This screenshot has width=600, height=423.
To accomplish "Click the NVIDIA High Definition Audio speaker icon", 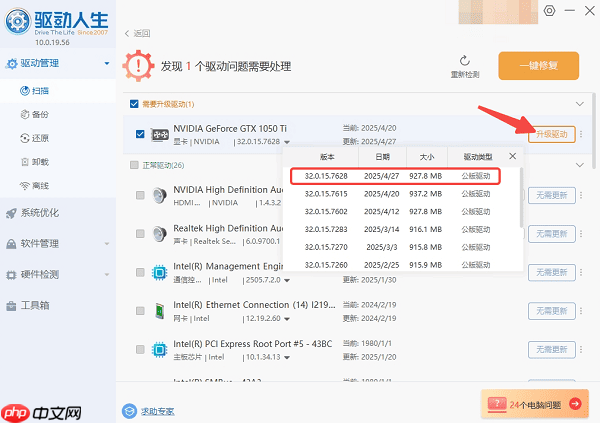I will [160, 196].
